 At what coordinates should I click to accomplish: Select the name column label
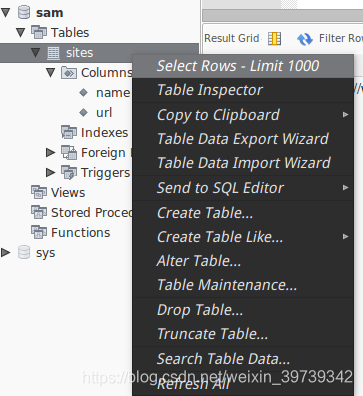(x=113, y=93)
